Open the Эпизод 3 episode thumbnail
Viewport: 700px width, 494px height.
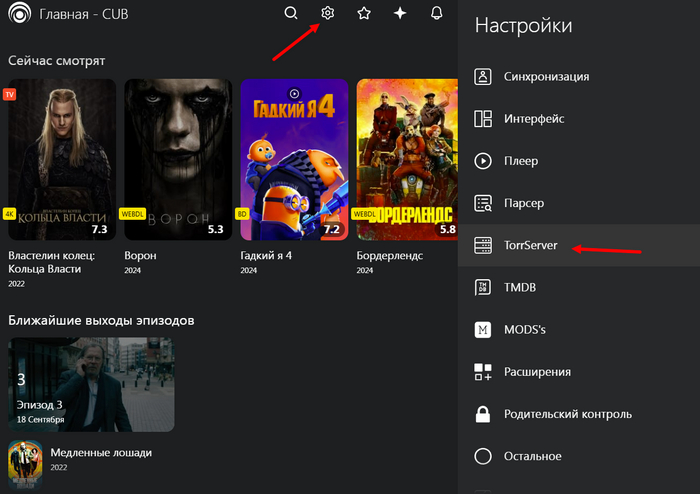pos(92,384)
